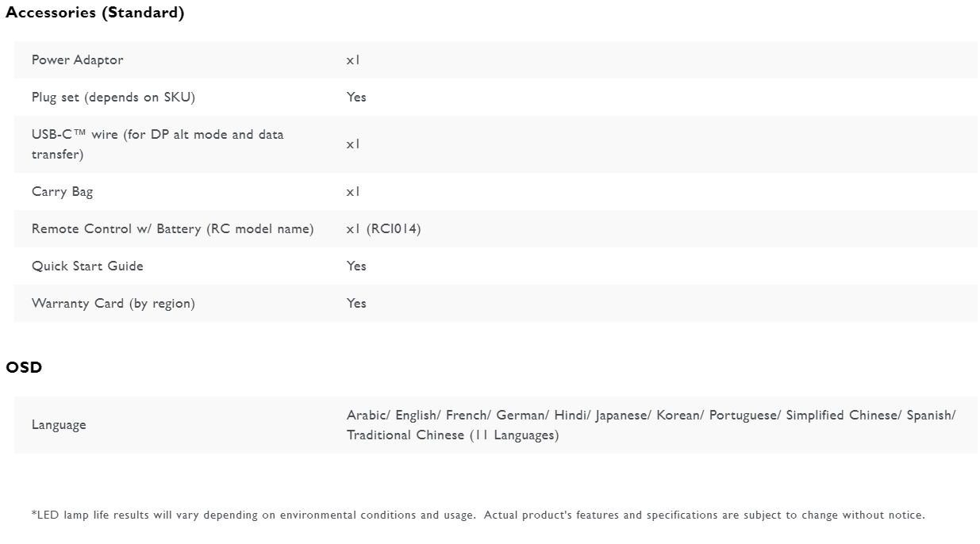The height and width of the screenshot is (544, 980).
Task: Select the Plug set (depends on SKU) label
Action: (x=113, y=98)
